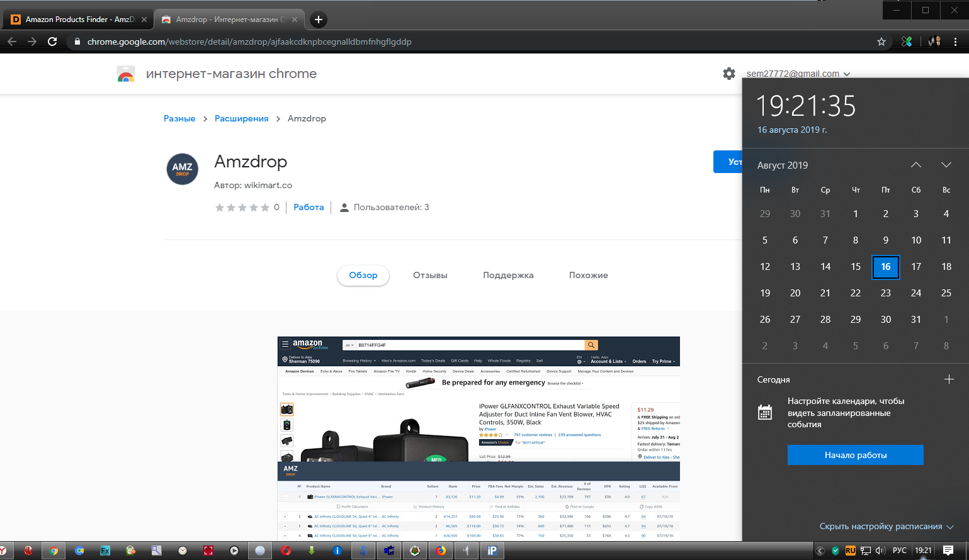Click the Amzdrop AMZ extension logo
This screenshot has height=560, width=969.
click(183, 169)
